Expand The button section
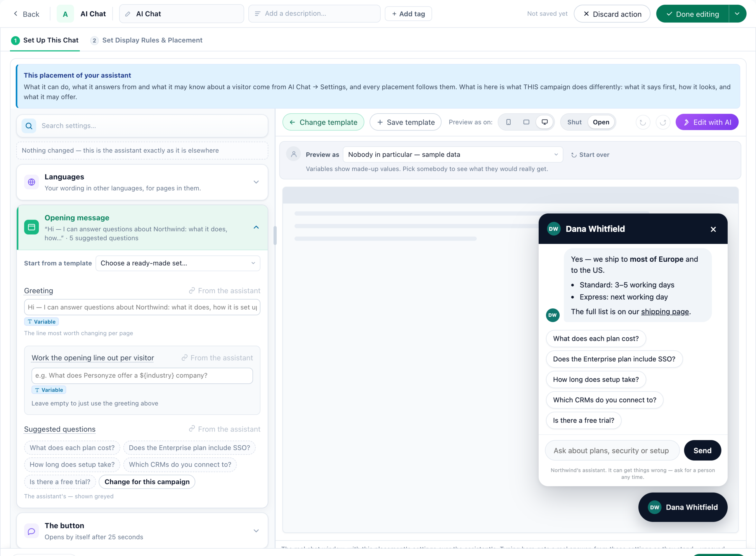The width and height of the screenshot is (756, 556). [256, 531]
